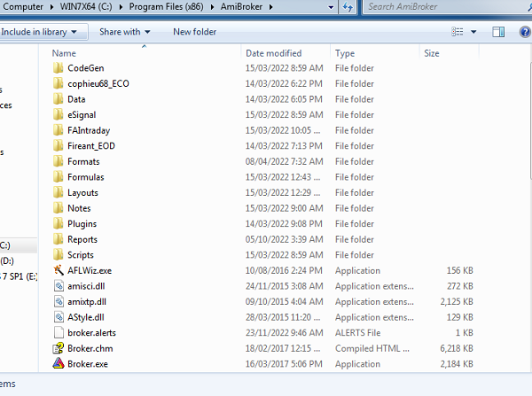The height and width of the screenshot is (396, 532).
Task: Click date 16/03/2017 5:06 PM
Action: click(284, 364)
